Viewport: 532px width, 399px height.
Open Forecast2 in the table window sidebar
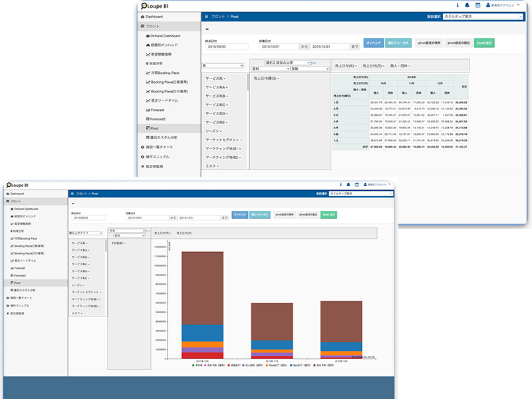point(159,118)
